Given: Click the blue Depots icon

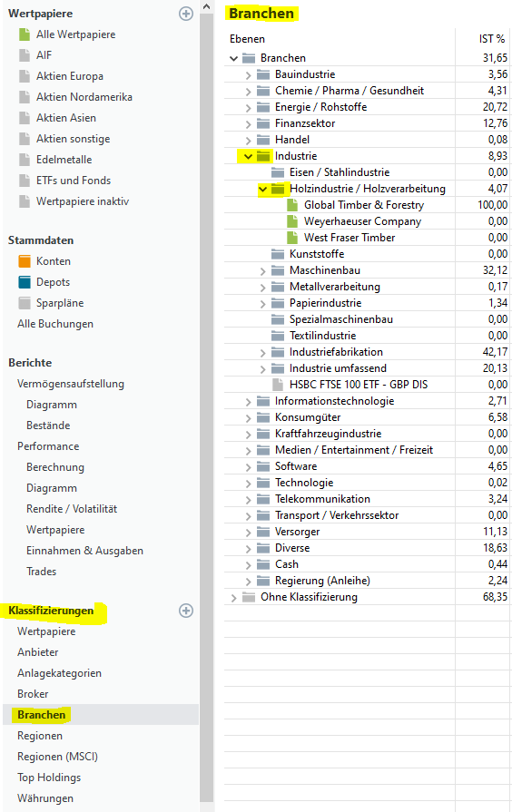Looking at the screenshot, I should coord(25,282).
